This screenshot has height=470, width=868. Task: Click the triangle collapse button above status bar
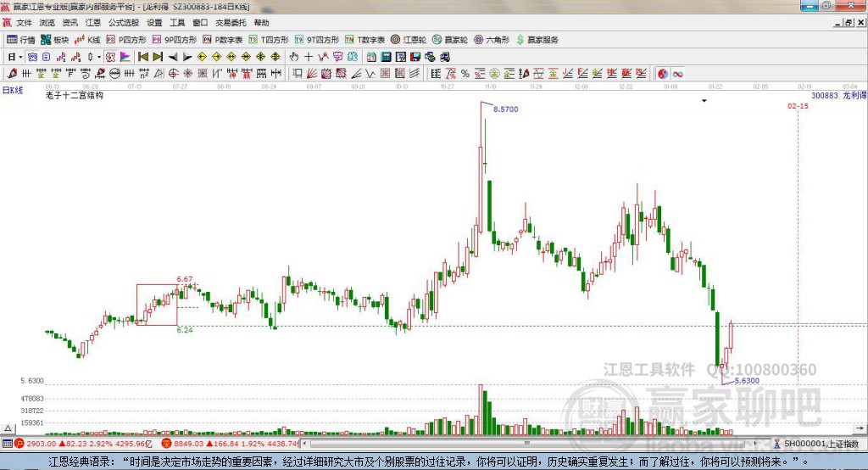(8, 428)
